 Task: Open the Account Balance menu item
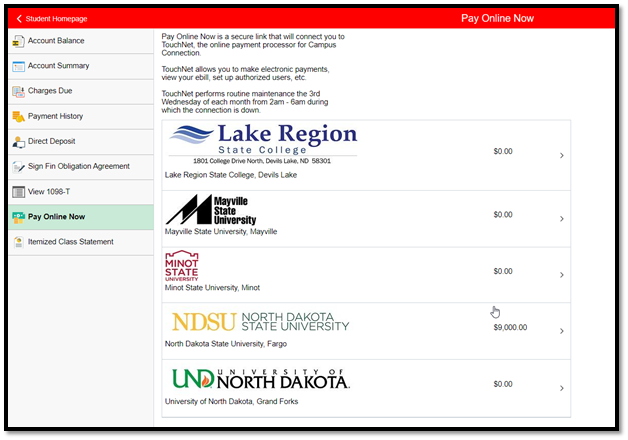(81, 41)
